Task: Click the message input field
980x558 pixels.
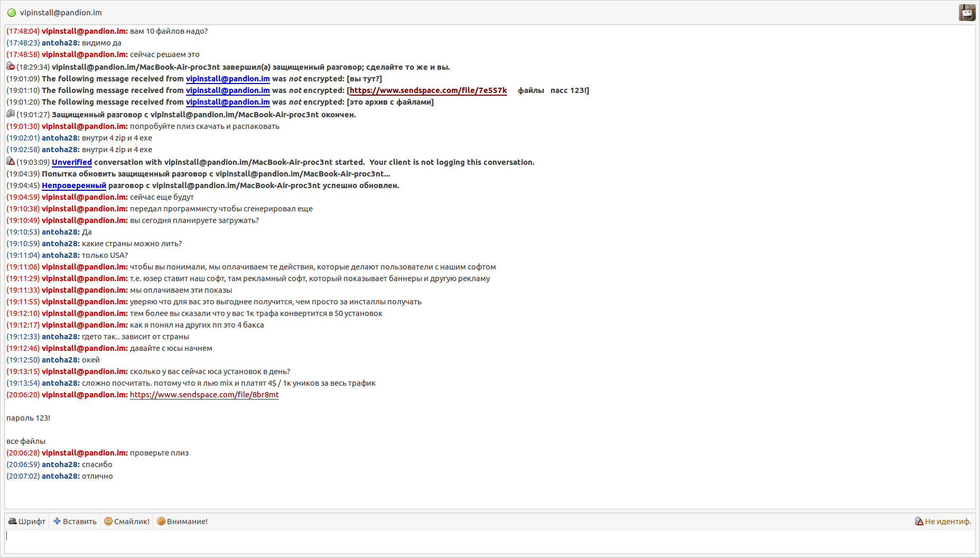Action: (490, 542)
